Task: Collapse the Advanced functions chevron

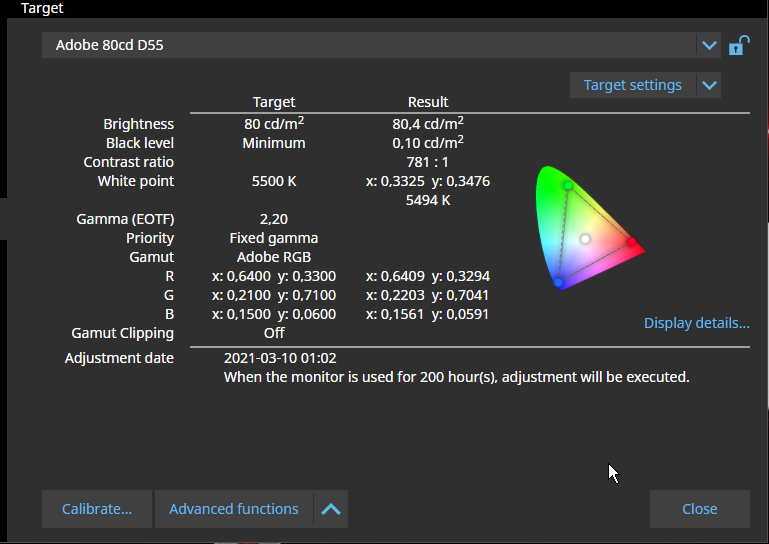Action: coord(331,509)
